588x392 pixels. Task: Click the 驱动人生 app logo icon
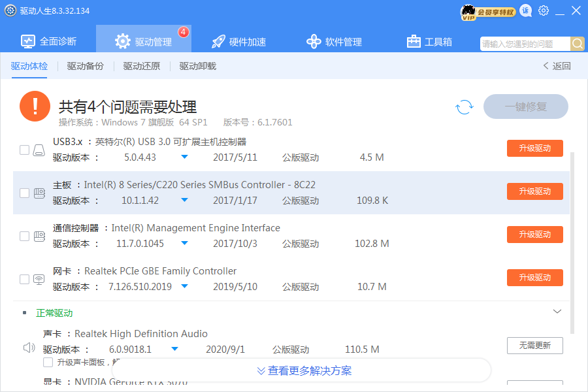coord(10,10)
